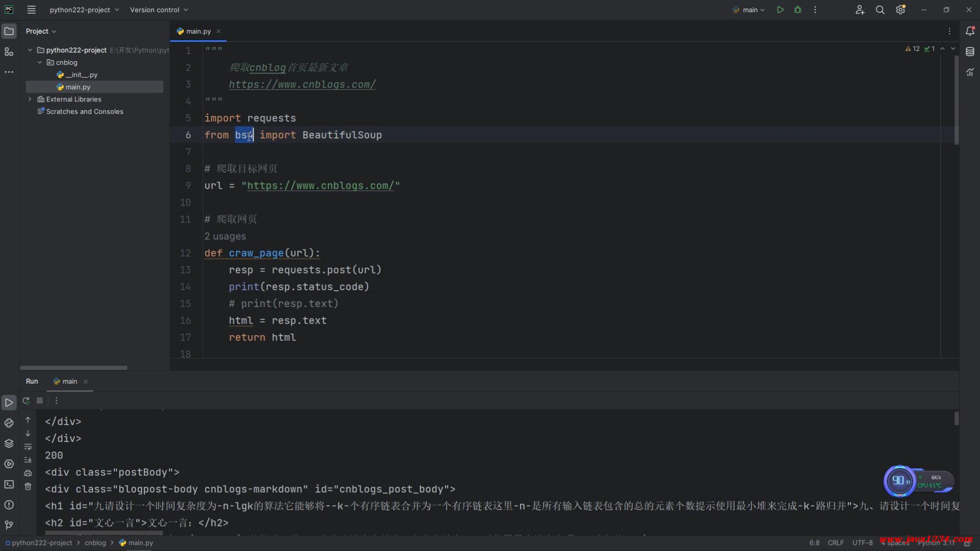
Task: Open 12 warnings inspection indicator
Action: (912, 48)
